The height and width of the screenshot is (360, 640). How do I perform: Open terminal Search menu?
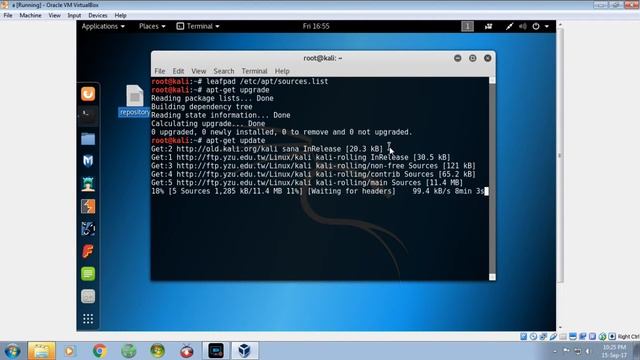[x=224, y=71]
